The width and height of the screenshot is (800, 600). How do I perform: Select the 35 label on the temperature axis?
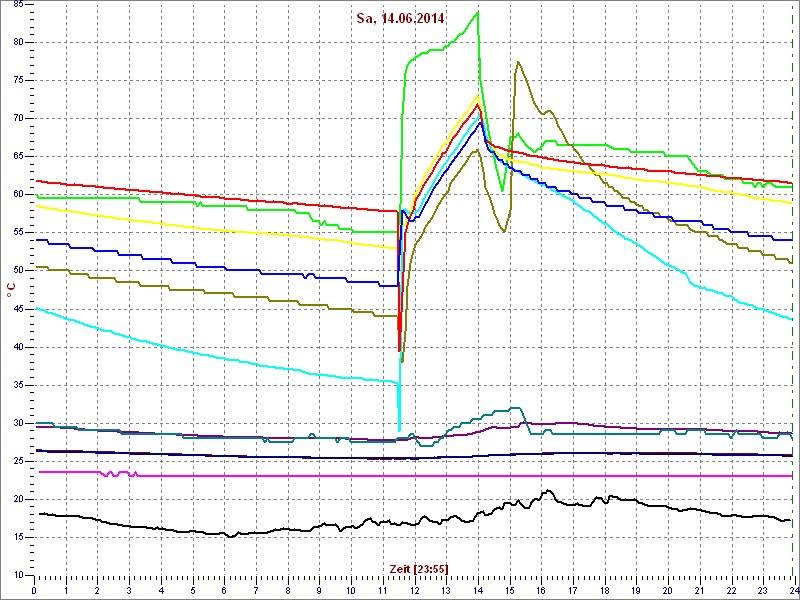(19, 385)
